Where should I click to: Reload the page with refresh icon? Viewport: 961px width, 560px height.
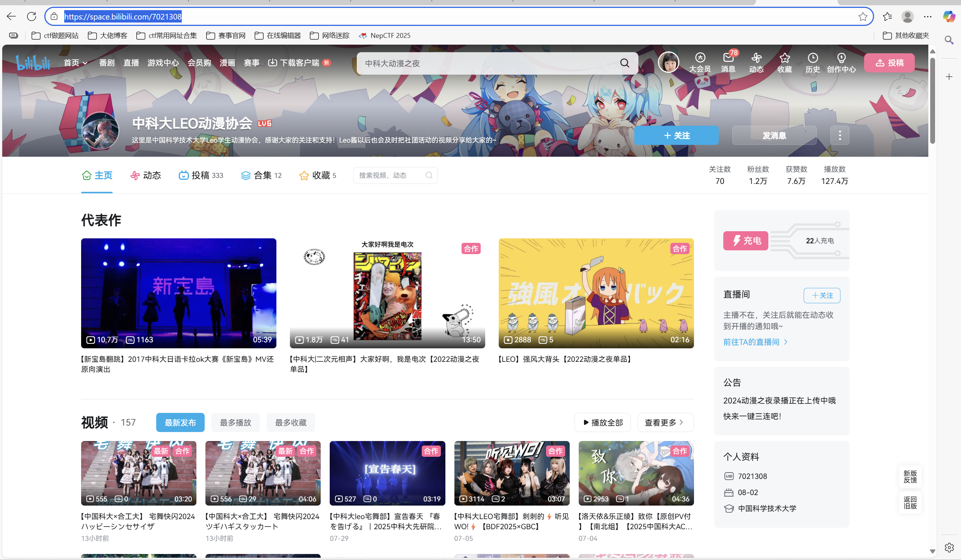click(32, 17)
